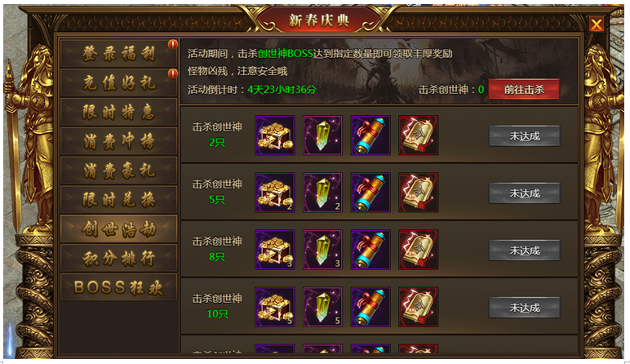Click the red 前往击杀 button
This screenshot has width=630, height=364.
point(524,89)
